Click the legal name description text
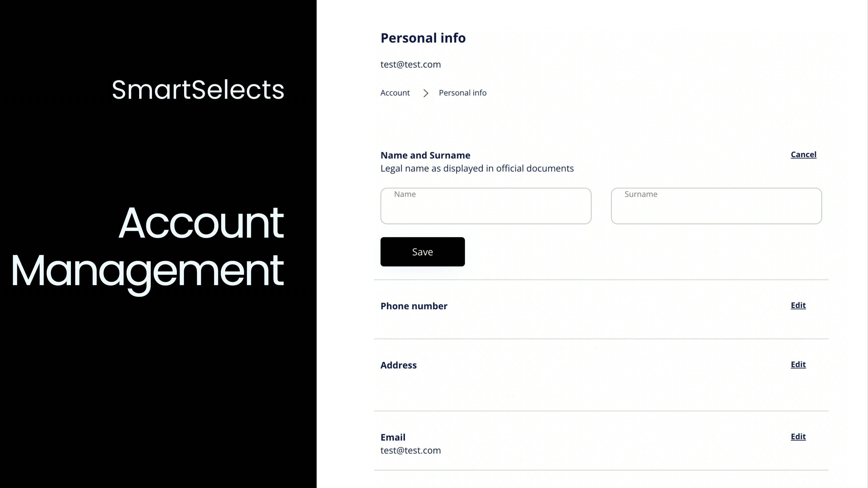868x488 pixels. click(477, 169)
